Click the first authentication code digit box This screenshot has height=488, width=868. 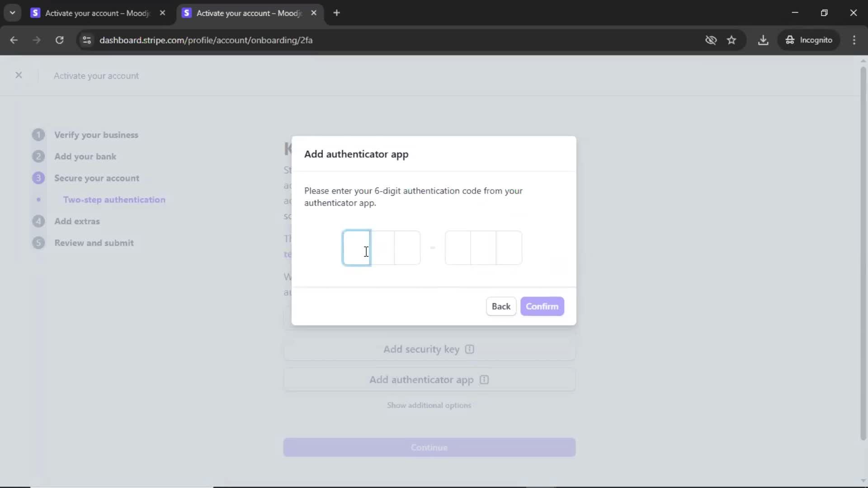357,248
